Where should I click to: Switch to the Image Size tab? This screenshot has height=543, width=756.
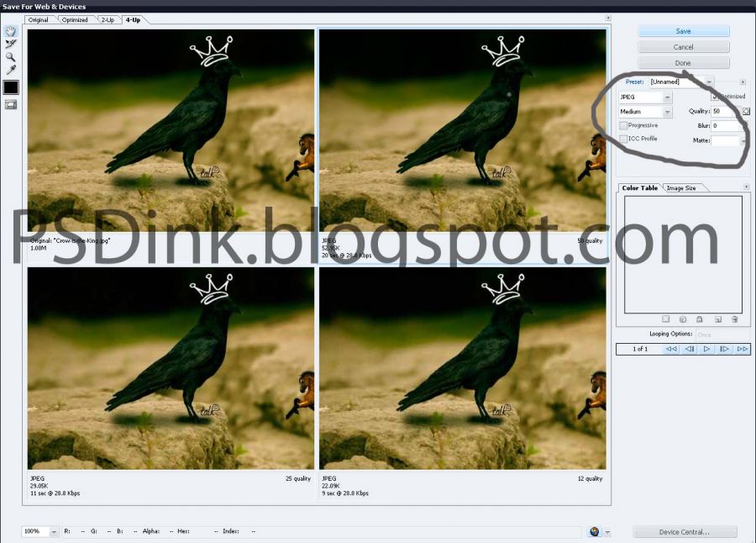click(x=680, y=187)
